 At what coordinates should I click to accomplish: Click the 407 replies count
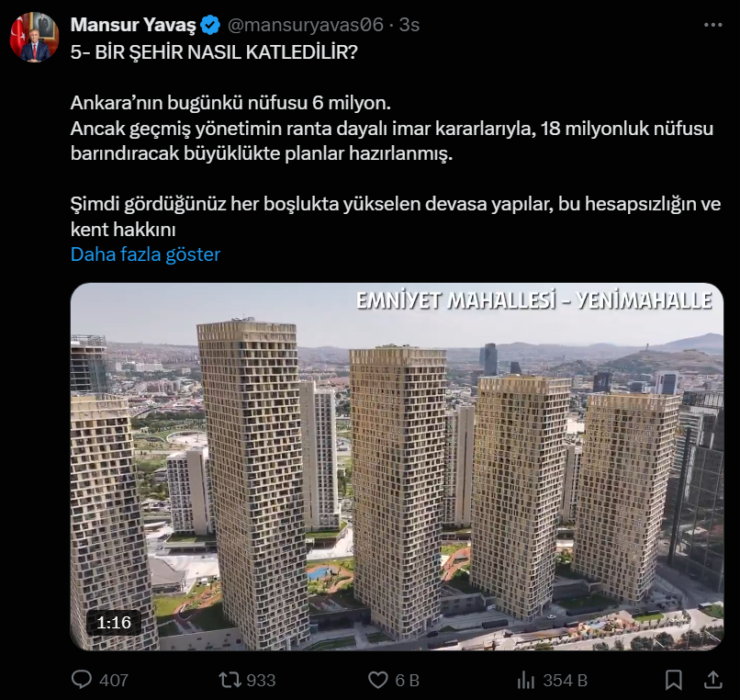pyautogui.click(x=114, y=681)
